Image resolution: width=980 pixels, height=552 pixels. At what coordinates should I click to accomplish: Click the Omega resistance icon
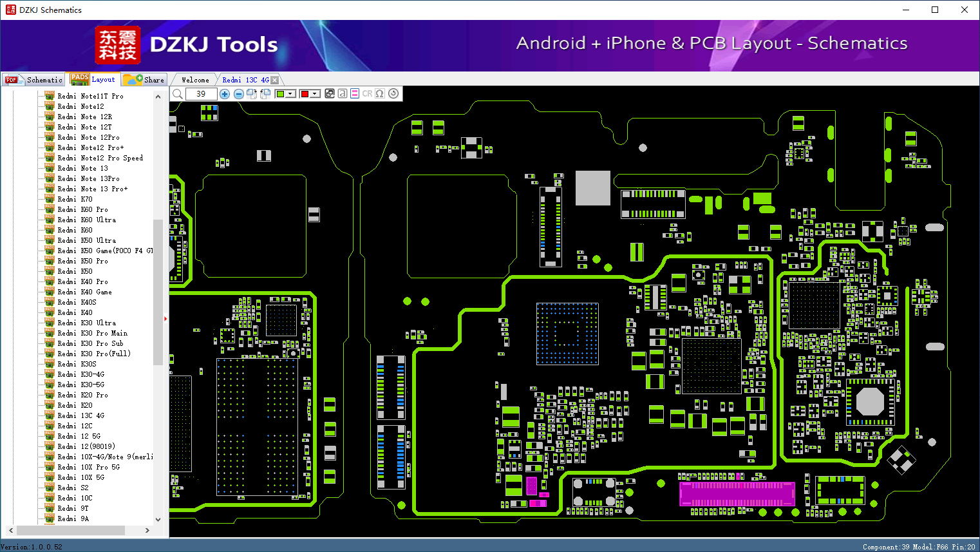point(380,93)
